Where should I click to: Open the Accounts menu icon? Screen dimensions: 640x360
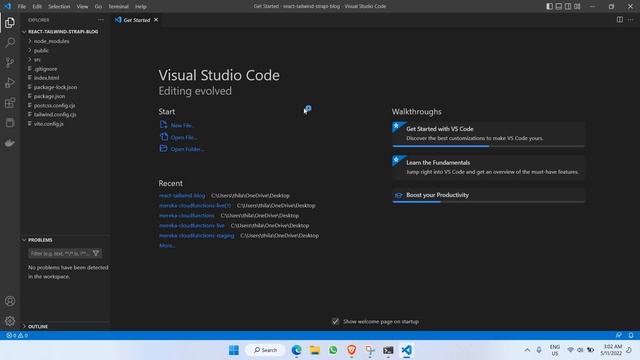pos(10,301)
